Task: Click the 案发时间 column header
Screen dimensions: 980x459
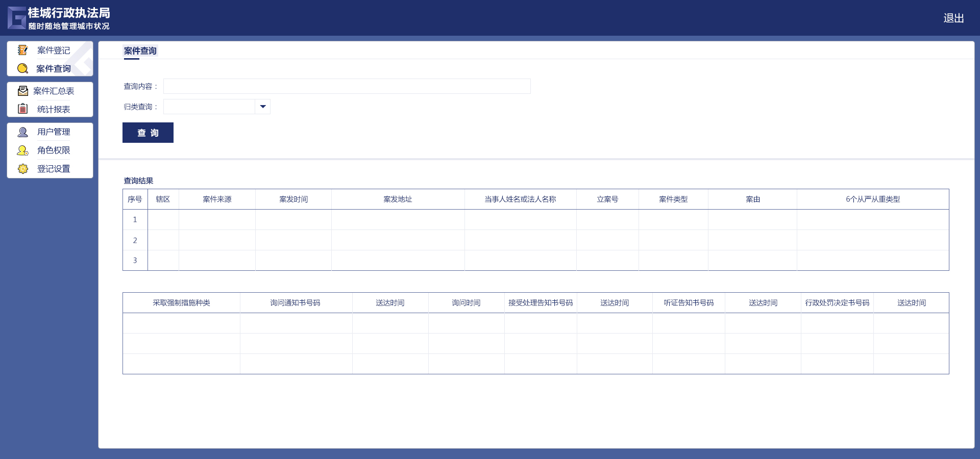Action: [x=293, y=199]
